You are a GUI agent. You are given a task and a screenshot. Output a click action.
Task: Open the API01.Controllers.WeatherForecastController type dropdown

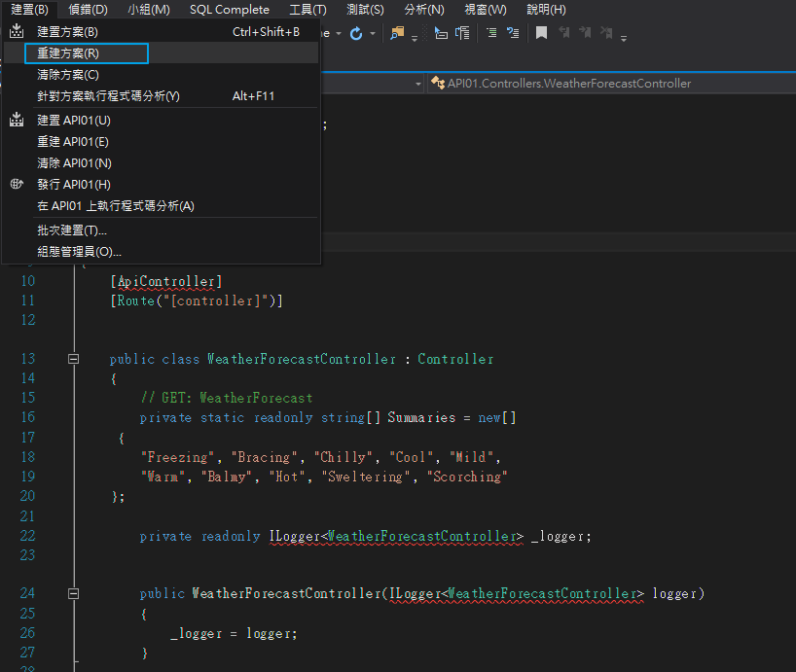[611, 84]
